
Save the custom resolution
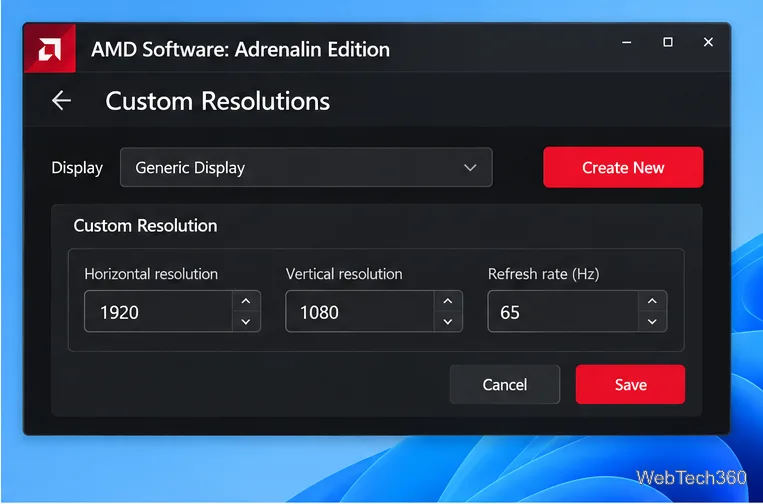630,384
